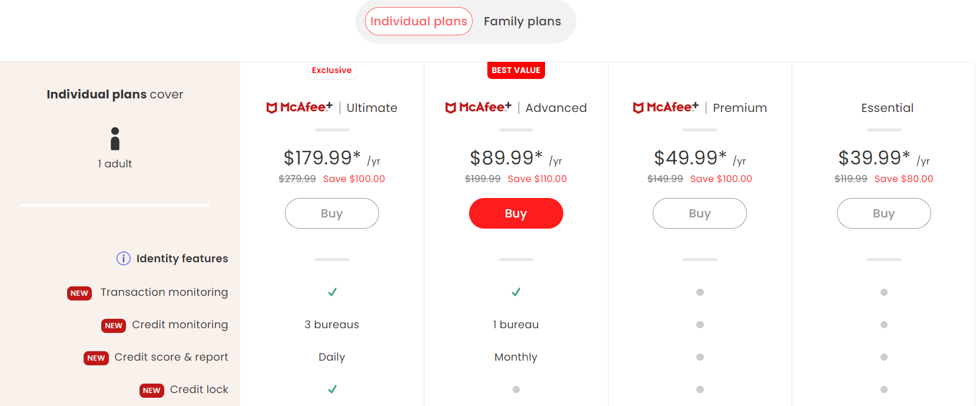The image size is (980, 406).
Task: Click the Identity features info icon
Action: tap(124, 259)
